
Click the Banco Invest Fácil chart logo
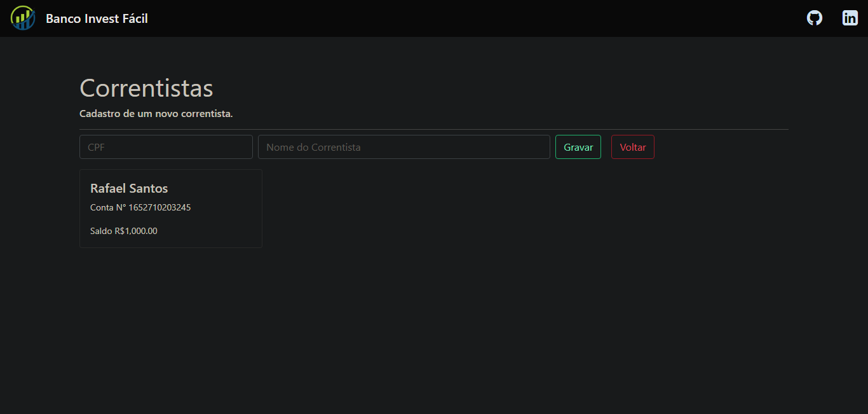(23, 18)
